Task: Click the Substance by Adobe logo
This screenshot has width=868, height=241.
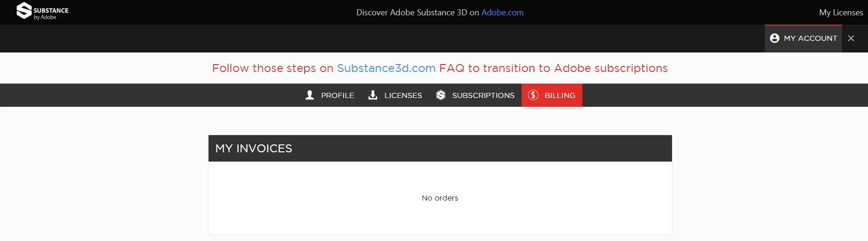Action: coord(42,11)
